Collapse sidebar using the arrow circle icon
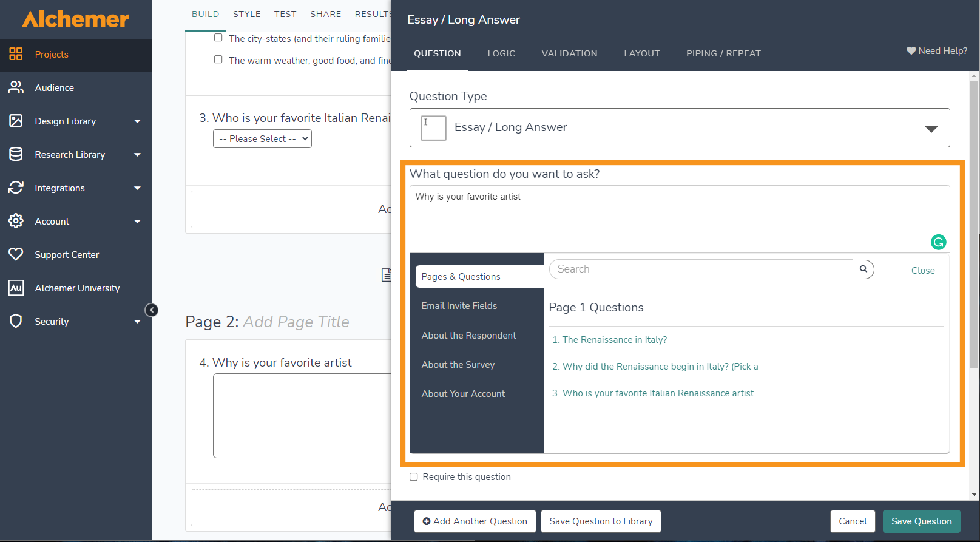The width and height of the screenshot is (980, 542). (152, 310)
